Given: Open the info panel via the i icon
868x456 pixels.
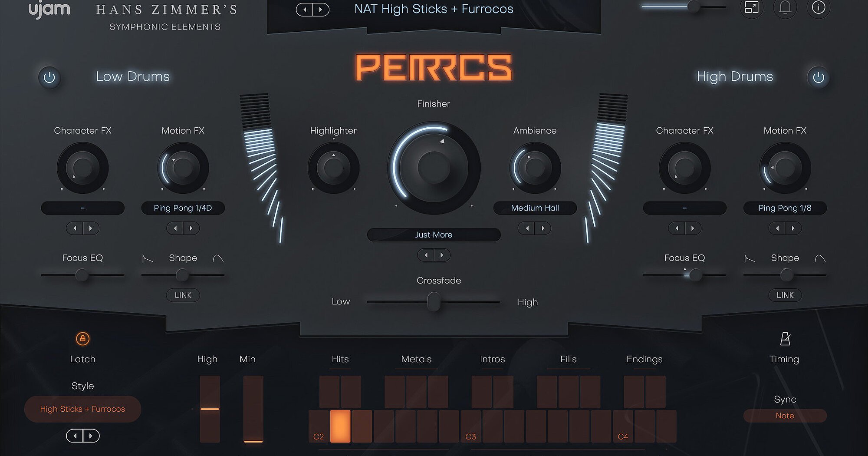Looking at the screenshot, I should 819,9.
